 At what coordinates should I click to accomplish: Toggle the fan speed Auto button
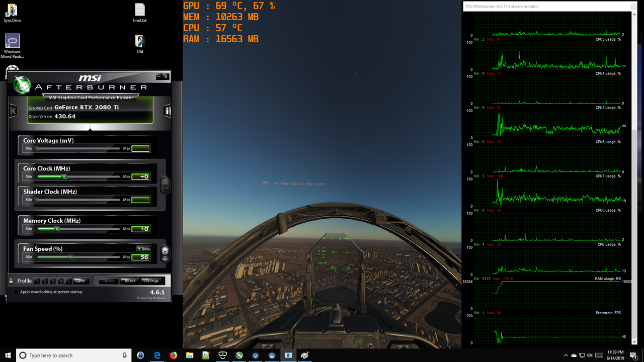point(143,248)
